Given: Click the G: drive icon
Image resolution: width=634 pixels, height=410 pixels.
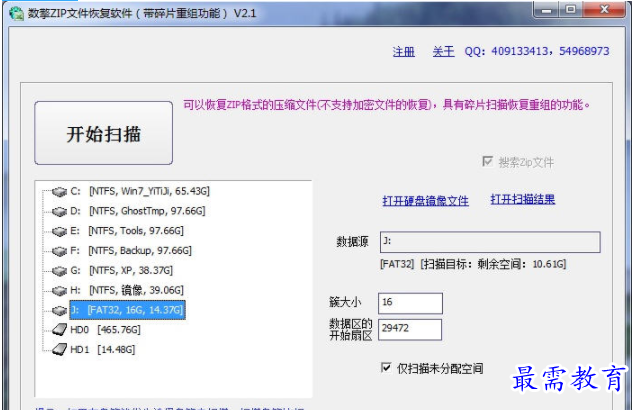Looking at the screenshot, I should click(59, 271).
